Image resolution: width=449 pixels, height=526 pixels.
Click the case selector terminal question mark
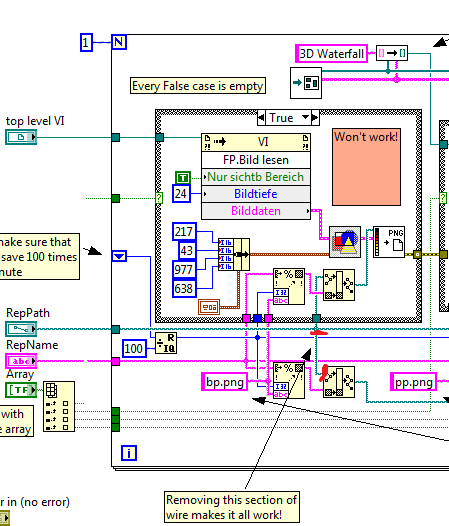(x=159, y=198)
